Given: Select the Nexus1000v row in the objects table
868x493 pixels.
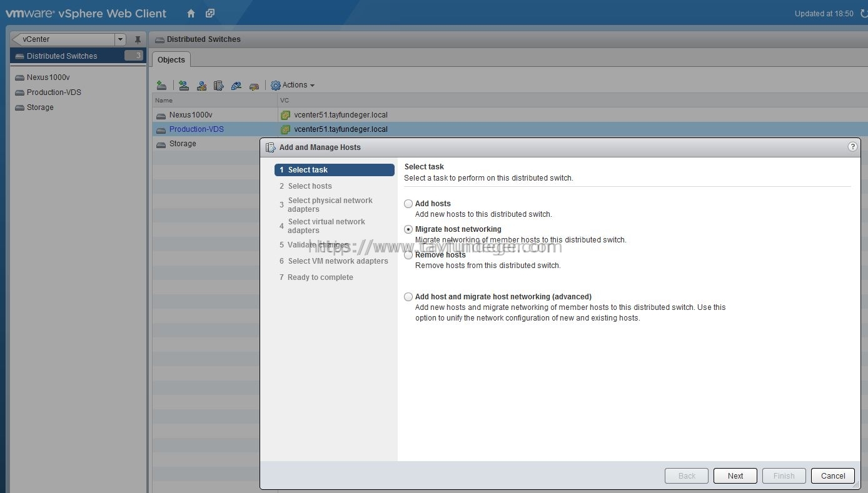Looking at the screenshot, I should click(x=510, y=115).
